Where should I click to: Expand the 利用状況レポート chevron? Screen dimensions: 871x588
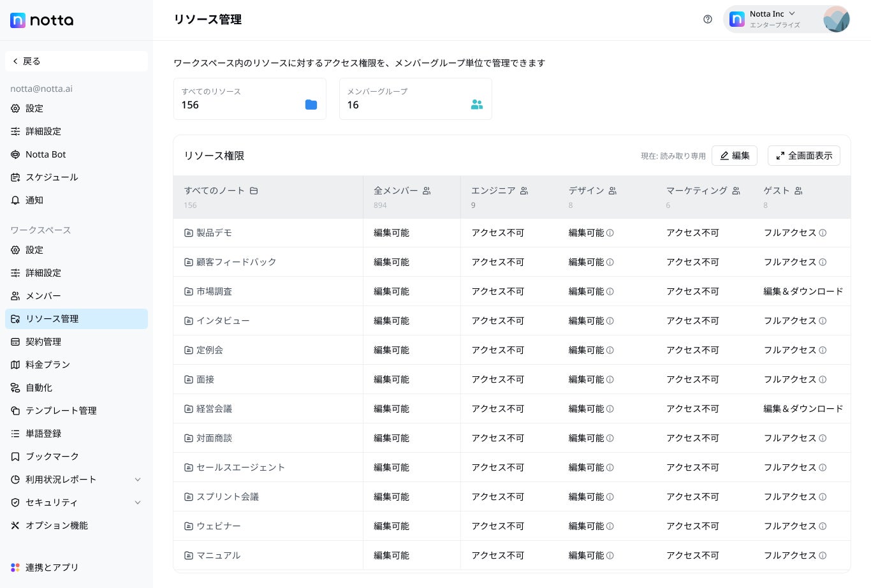(138, 480)
